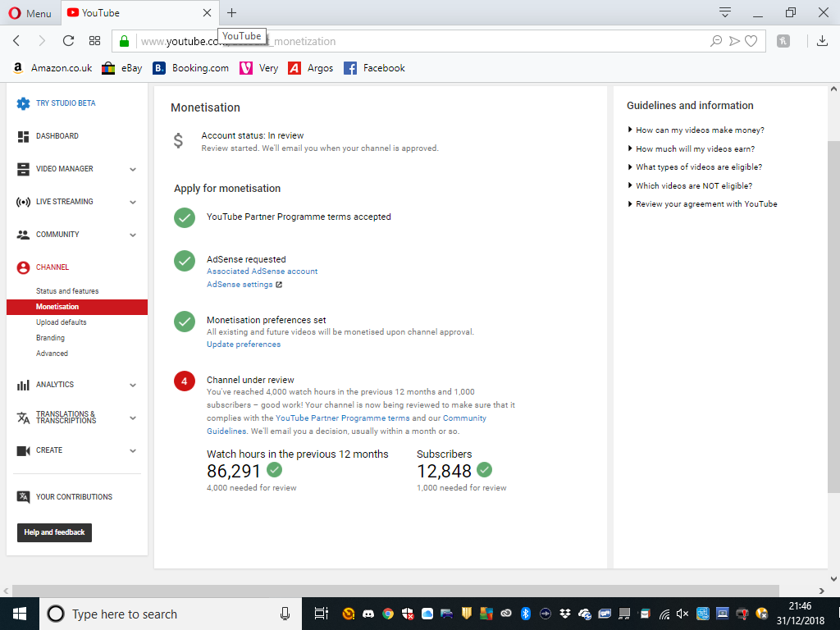Viewport: 840px width, 630px height.
Task: Click the Try Studio Beta gear icon
Action: tap(23, 103)
